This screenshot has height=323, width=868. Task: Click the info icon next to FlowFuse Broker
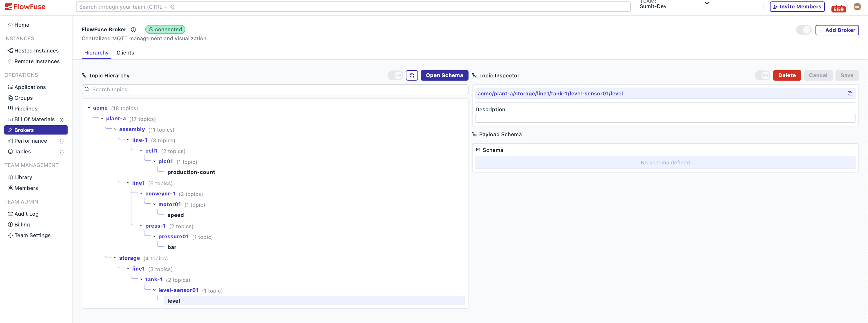[133, 30]
